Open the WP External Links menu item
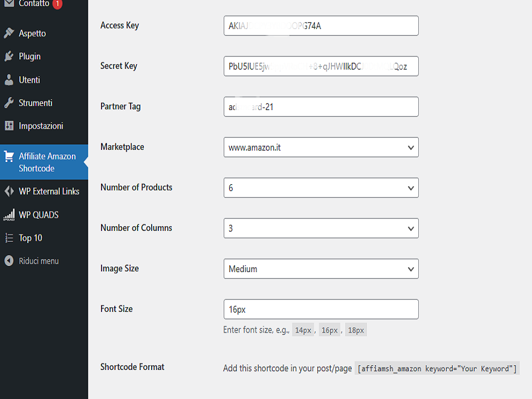This screenshot has width=532, height=399. (x=42, y=191)
